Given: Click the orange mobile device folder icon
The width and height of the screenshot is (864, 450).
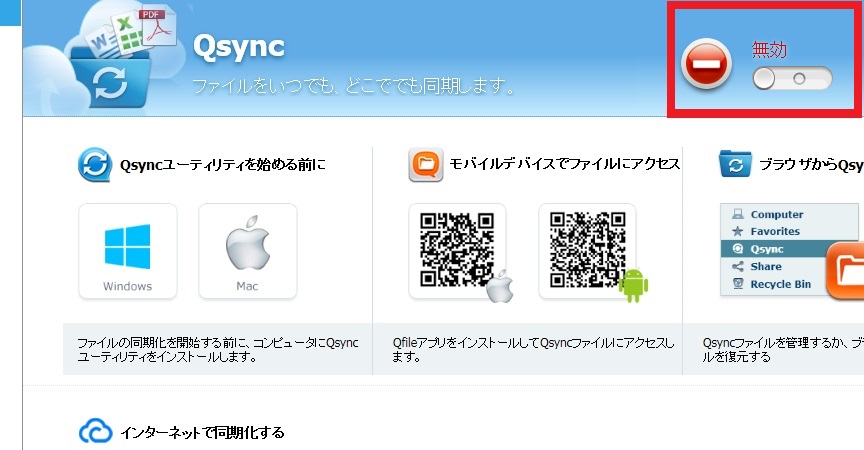Looking at the screenshot, I should click(425, 164).
